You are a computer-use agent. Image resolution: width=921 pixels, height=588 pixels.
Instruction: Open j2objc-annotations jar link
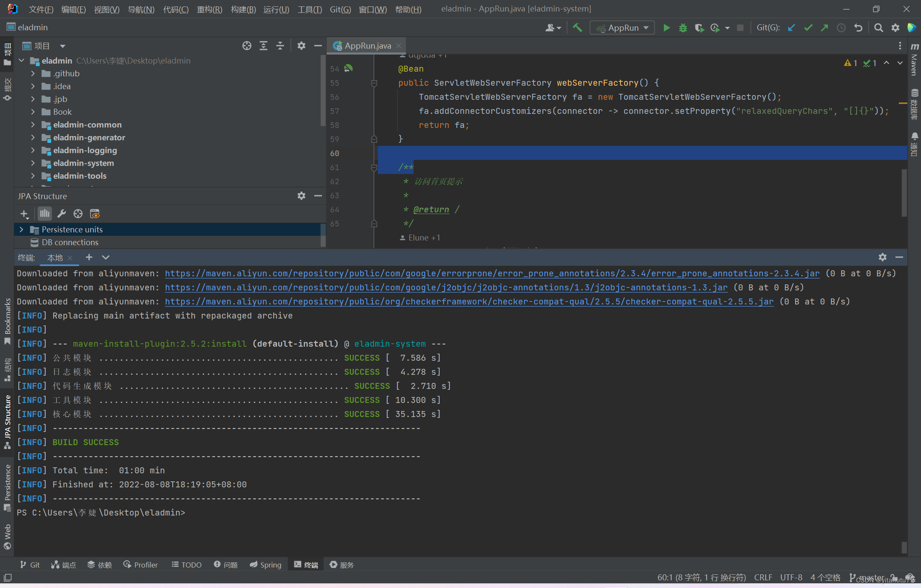tap(446, 287)
